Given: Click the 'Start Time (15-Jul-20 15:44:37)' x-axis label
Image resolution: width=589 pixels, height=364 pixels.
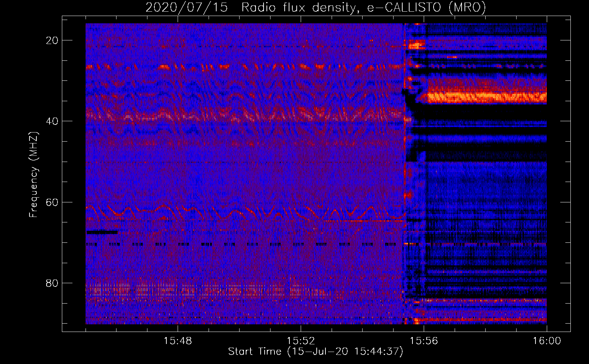Looking at the screenshot, I should click(316, 352).
